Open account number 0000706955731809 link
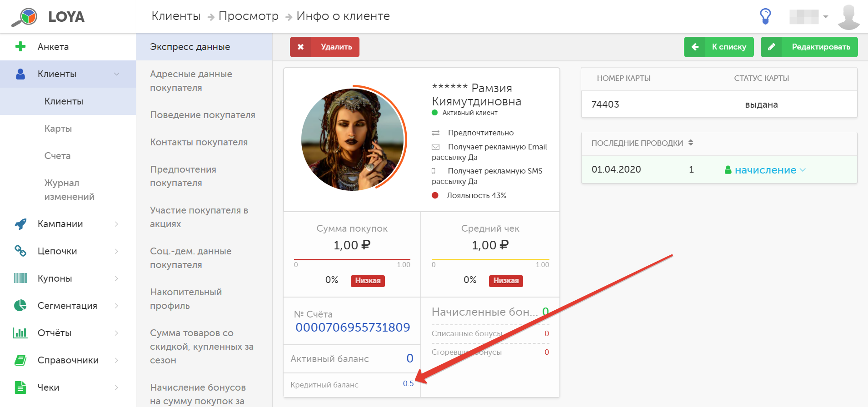Image resolution: width=868 pixels, height=407 pixels. (x=353, y=328)
